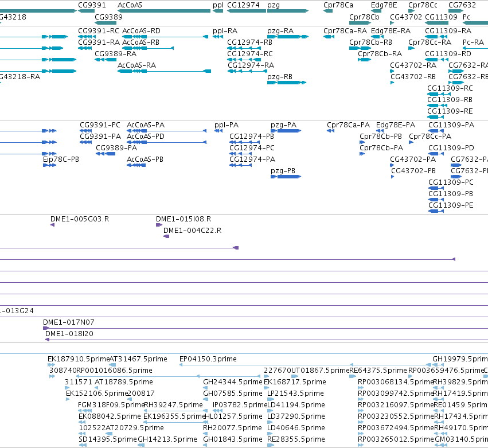Select the RH39247.5prime EST
Viewport: 488px width, 448px height.
tap(175, 411)
